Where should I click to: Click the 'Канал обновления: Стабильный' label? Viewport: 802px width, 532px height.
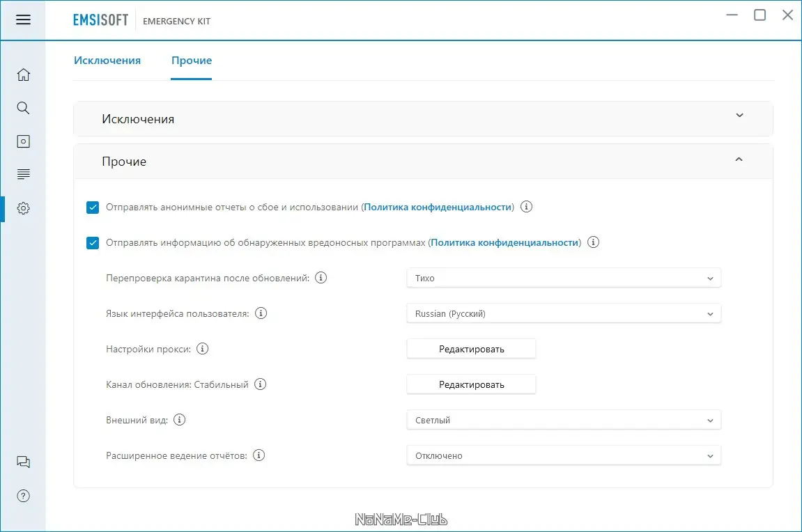[x=177, y=385]
